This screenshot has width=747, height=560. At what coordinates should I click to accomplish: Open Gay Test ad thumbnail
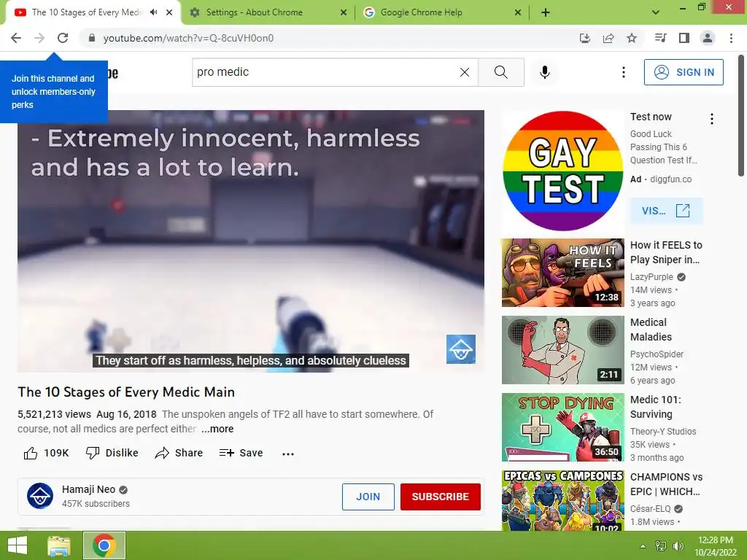pyautogui.click(x=562, y=171)
